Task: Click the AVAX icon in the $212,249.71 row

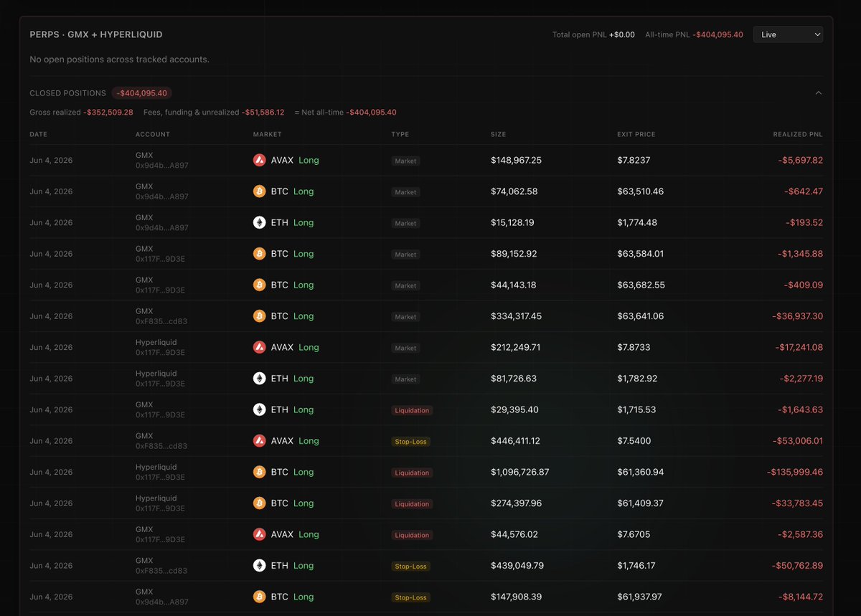Action: point(259,348)
